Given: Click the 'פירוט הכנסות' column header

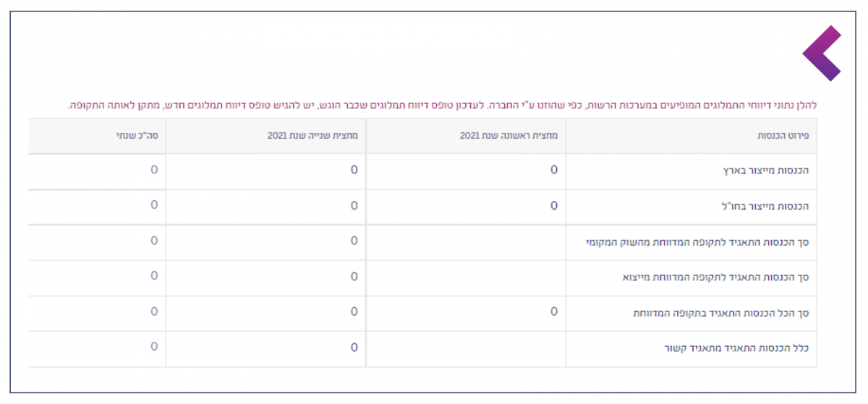Looking at the screenshot, I should pos(785,135).
